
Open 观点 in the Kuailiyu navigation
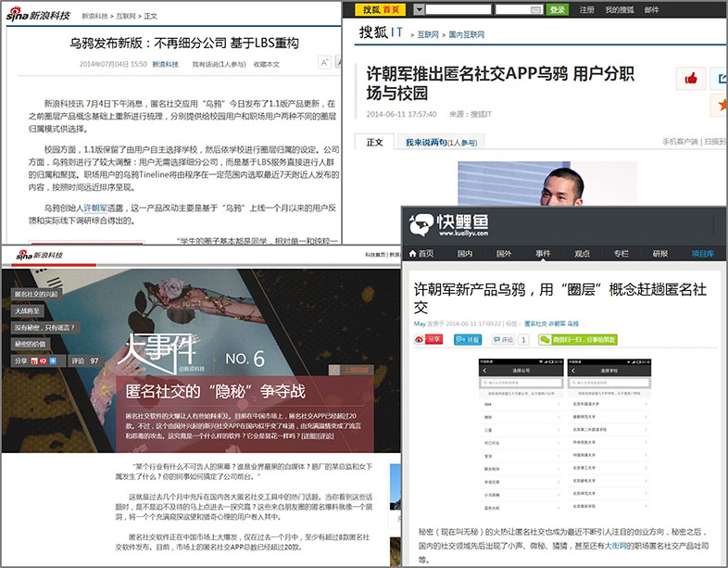(x=583, y=253)
